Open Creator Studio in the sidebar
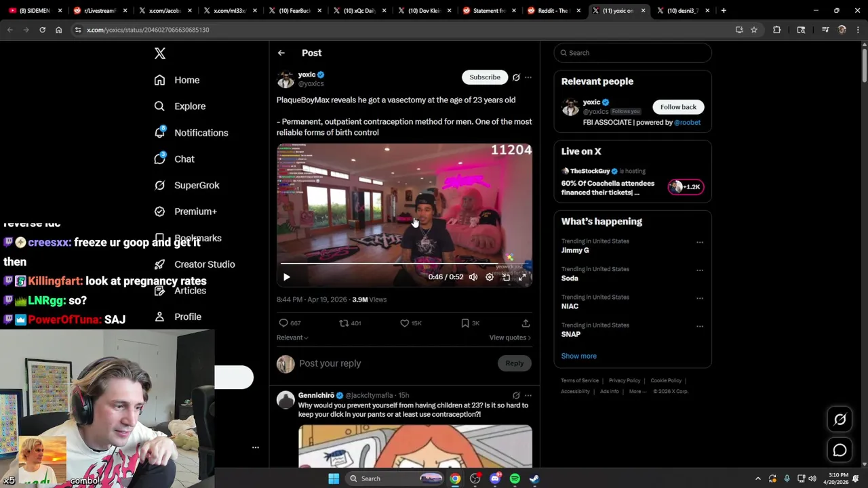Screen dimensions: 868x488 point(195,264)
